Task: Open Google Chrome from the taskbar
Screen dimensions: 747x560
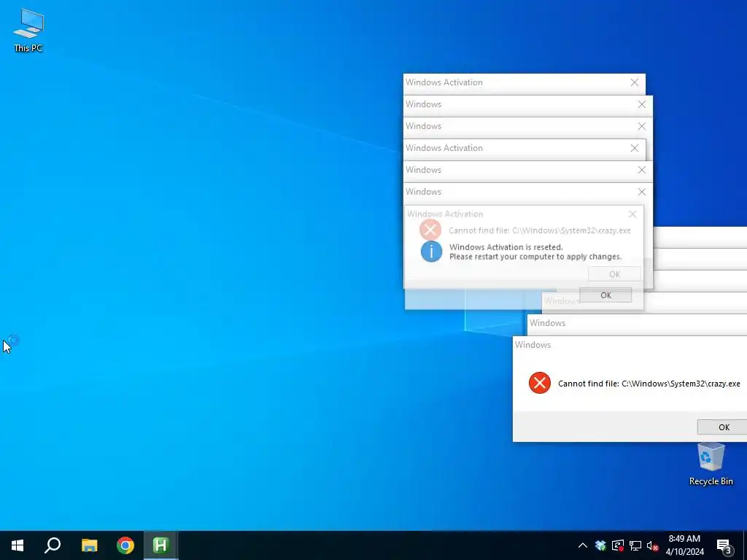Action: point(125,545)
